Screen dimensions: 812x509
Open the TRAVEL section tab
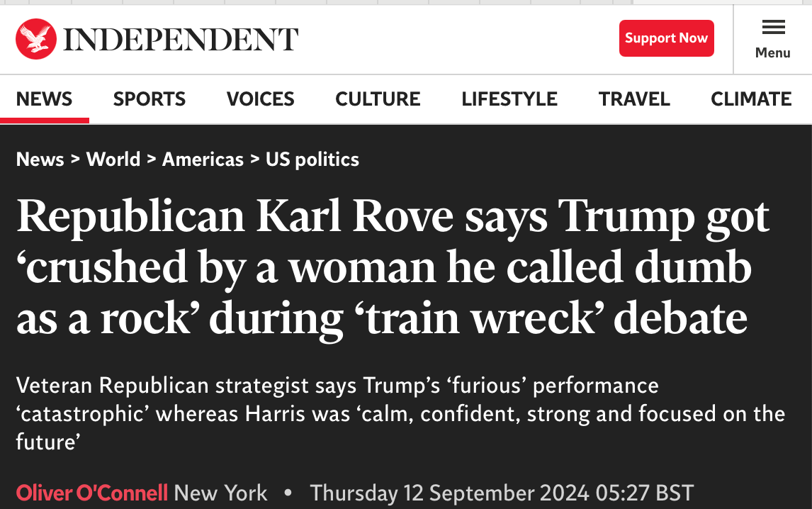tap(634, 99)
